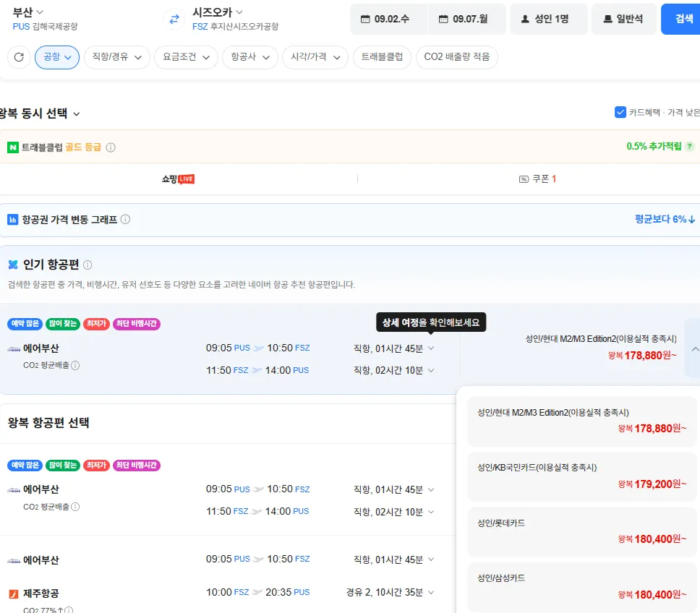
Task: Click 제주항공 flight 10:00 FSZ to 20:35 PUS
Action: point(257,593)
